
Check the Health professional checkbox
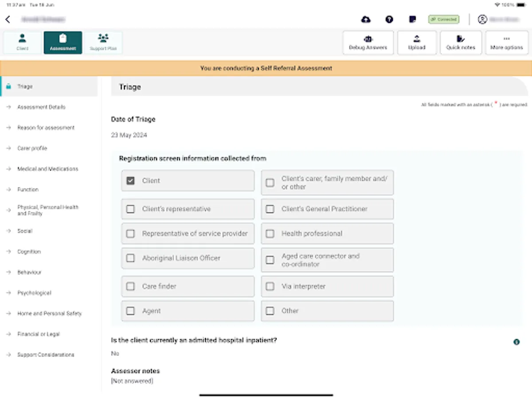click(270, 234)
